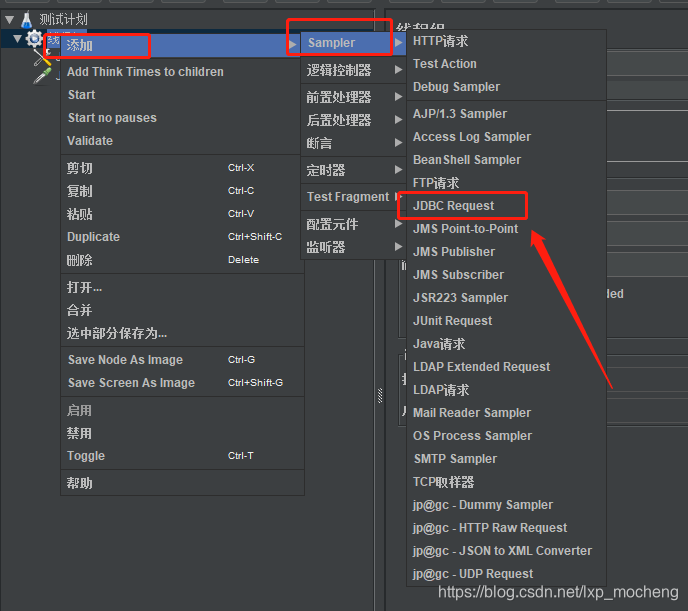Expand the 定时器 submenu

[x=353, y=170]
